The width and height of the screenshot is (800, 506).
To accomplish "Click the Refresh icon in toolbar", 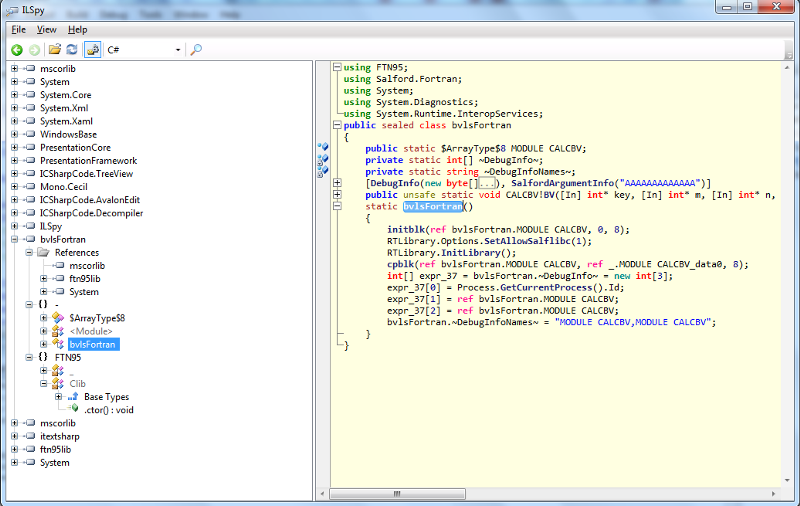I will click(71, 49).
